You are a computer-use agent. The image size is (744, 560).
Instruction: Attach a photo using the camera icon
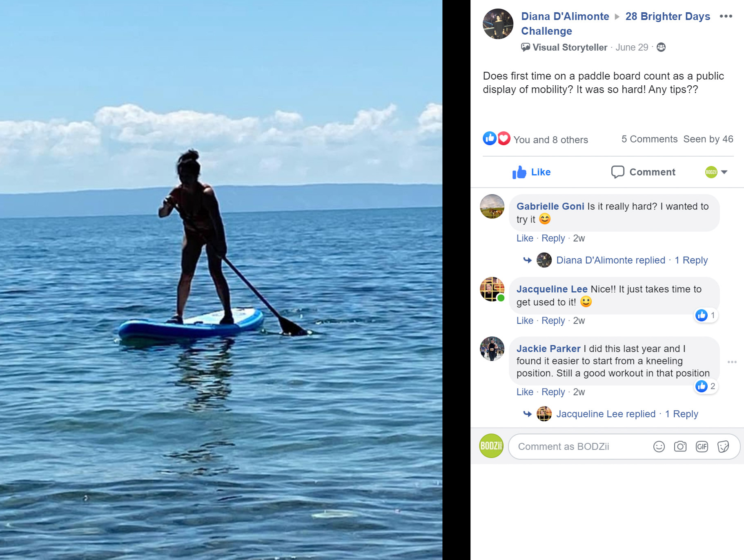pos(680,447)
